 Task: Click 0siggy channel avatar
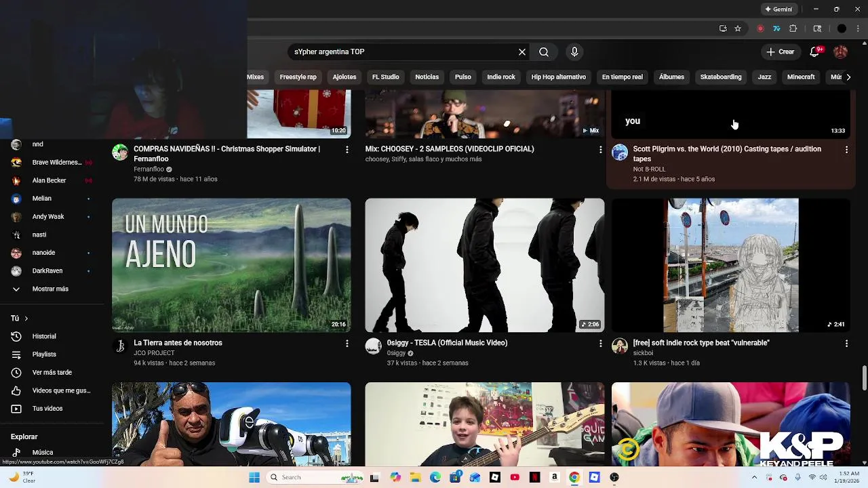[373, 346]
